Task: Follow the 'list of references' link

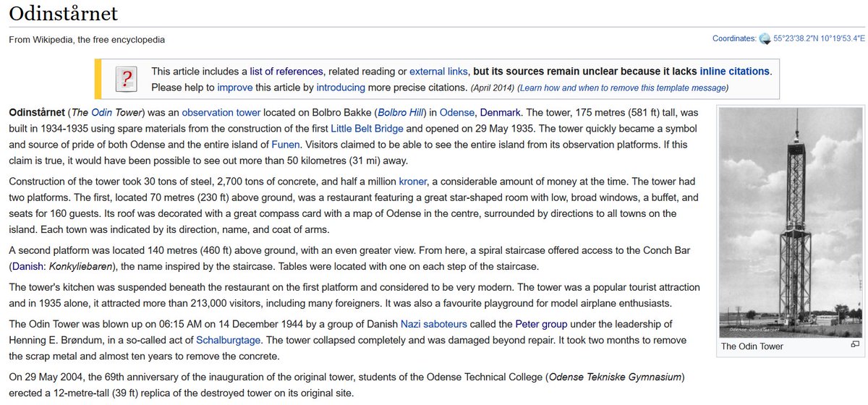Action: 286,71
